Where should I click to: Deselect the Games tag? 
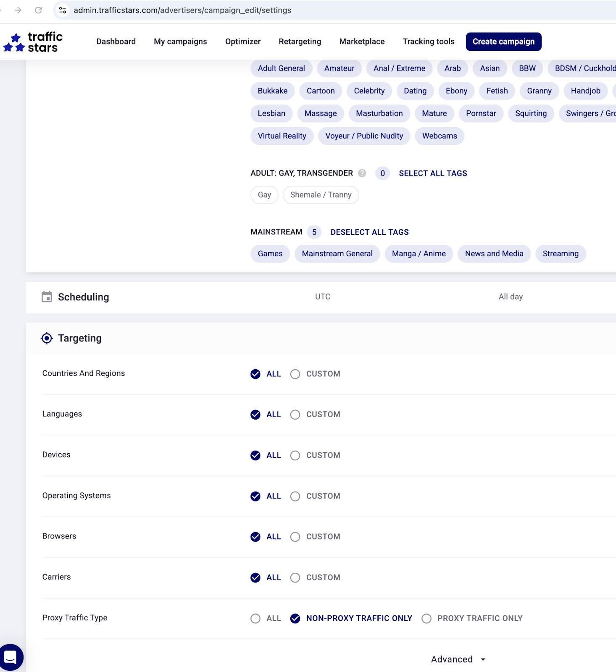click(x=270, y=254)
